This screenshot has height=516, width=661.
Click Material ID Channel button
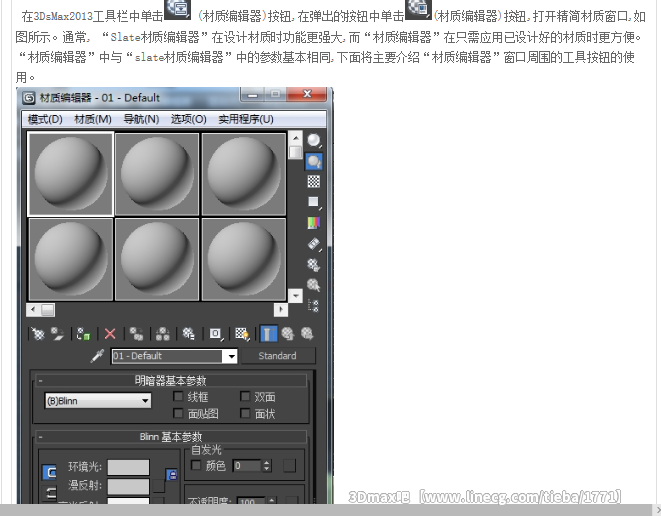tap(215, 334)
